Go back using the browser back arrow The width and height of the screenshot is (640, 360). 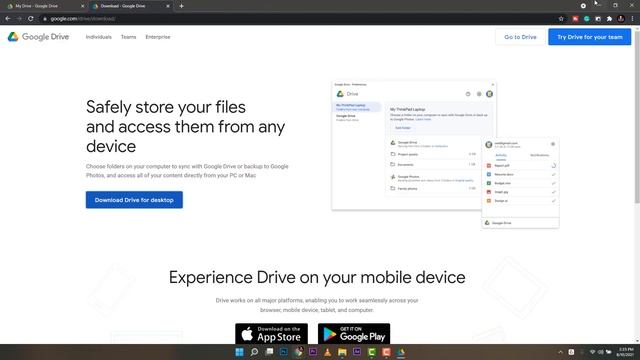[x=8, y=18]
